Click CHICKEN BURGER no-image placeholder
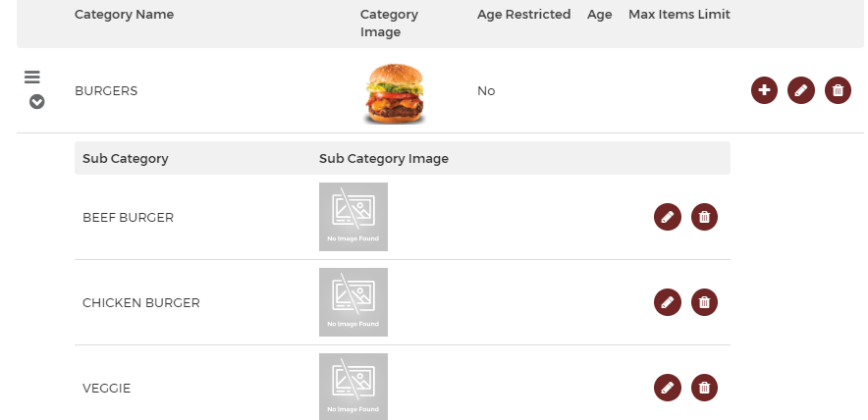868x420 pixels. click(x=353, y=302)
